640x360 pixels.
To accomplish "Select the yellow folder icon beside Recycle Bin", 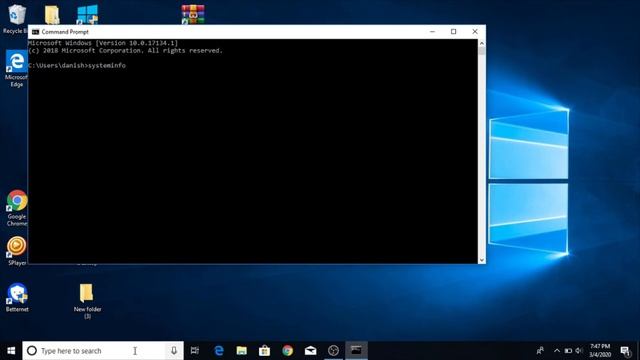I will click(52, 15).
